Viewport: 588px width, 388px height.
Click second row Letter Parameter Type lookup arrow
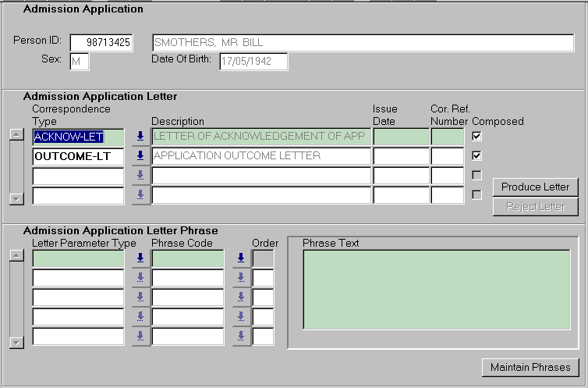[140, 278]
